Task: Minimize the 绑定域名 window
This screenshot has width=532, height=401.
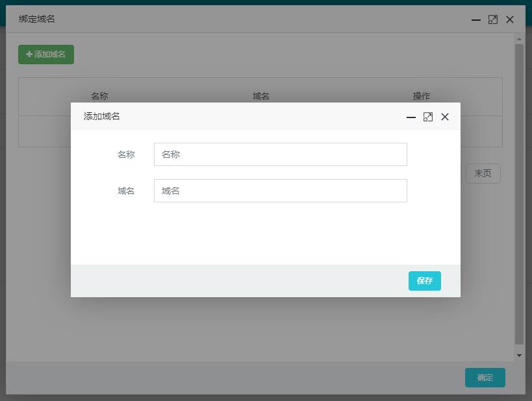Action: click(476, 19)
